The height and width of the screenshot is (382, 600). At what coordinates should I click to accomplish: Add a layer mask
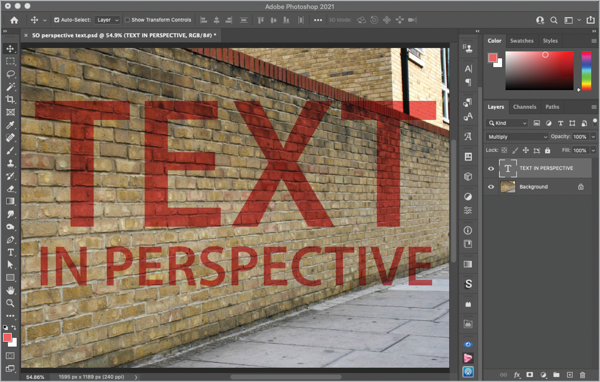click(x=530, y=375)
